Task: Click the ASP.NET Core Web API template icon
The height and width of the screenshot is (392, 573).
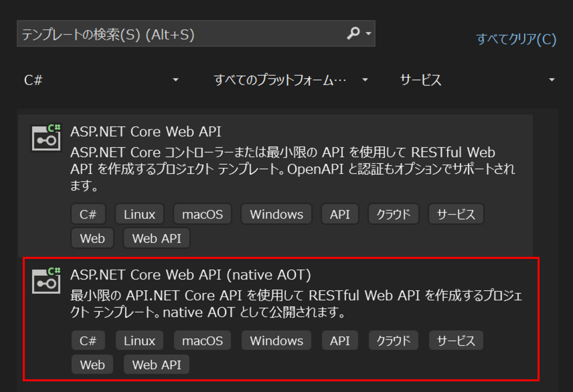Action: tap(46, 137)
